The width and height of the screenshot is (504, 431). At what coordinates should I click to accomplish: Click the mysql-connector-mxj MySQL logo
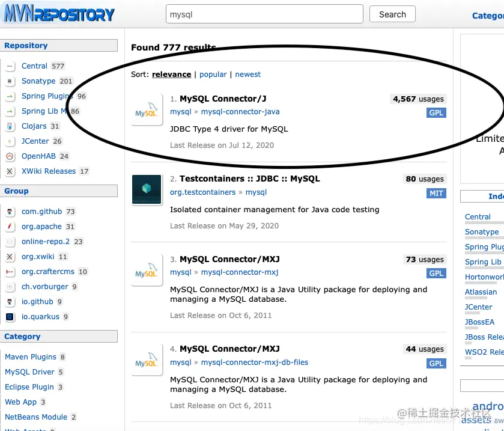pyautogui.click(x=147, y=270)
